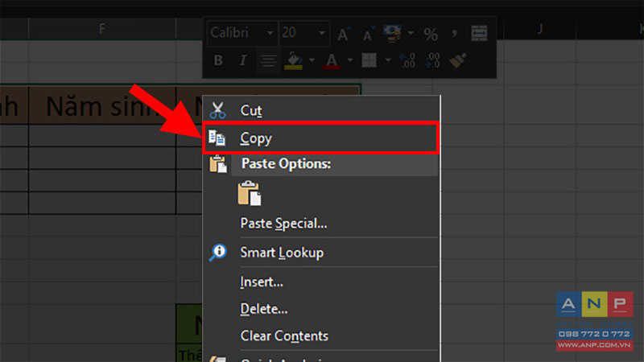
Task: Click the 'Năm sinh' header cell
Action: pos(102,105)
